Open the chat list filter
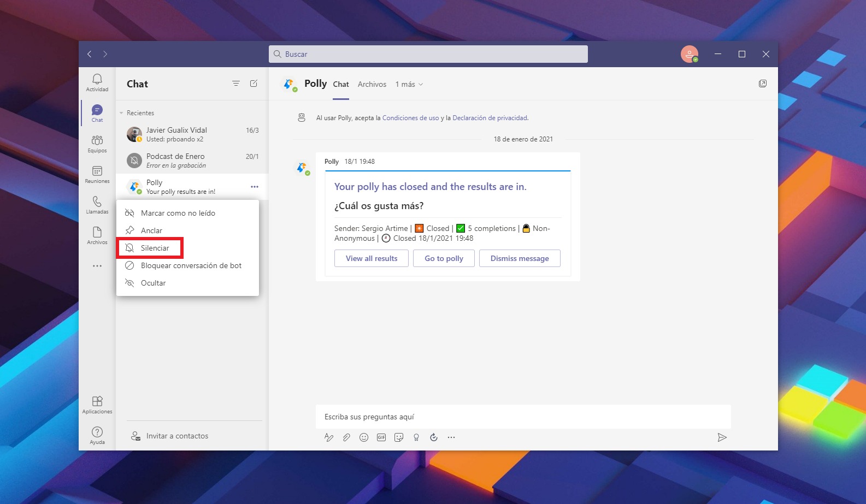The image size is (866, 504). (236, 84)
